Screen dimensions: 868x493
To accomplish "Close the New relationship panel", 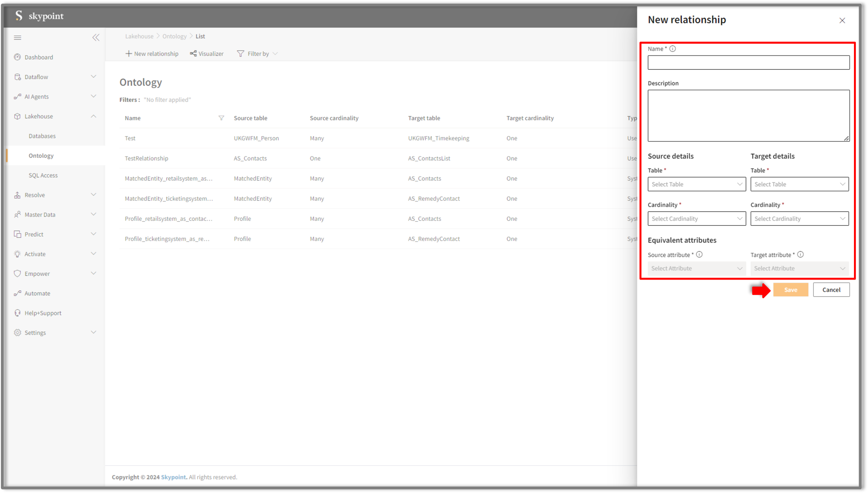I will (842, 20).
